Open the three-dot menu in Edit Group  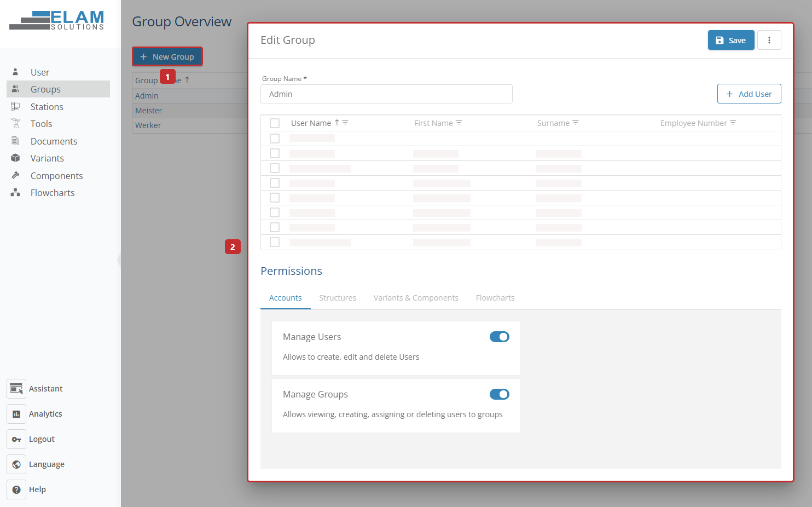769,39
